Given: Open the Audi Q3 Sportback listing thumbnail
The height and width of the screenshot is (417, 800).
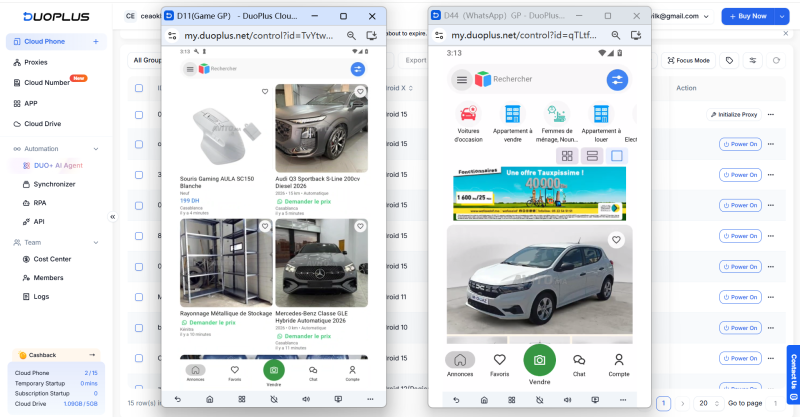Looking at the screenshot, I should tap(321, 129).
